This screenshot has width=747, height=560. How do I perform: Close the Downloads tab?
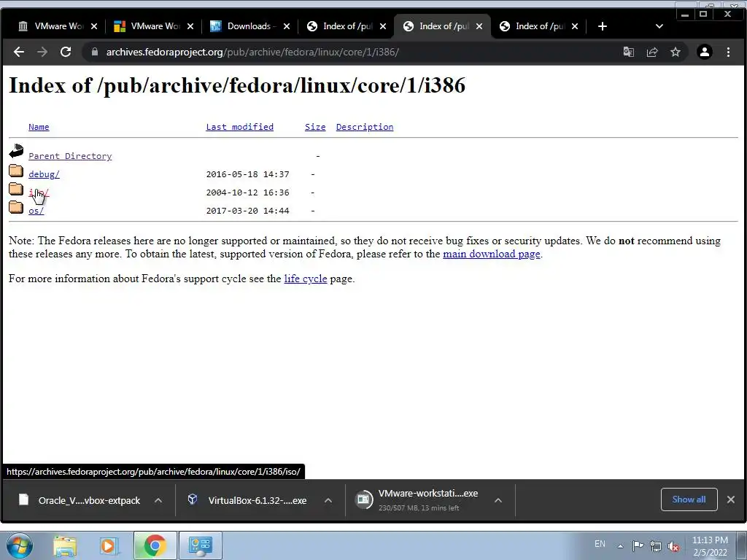(x=286, y=26)
